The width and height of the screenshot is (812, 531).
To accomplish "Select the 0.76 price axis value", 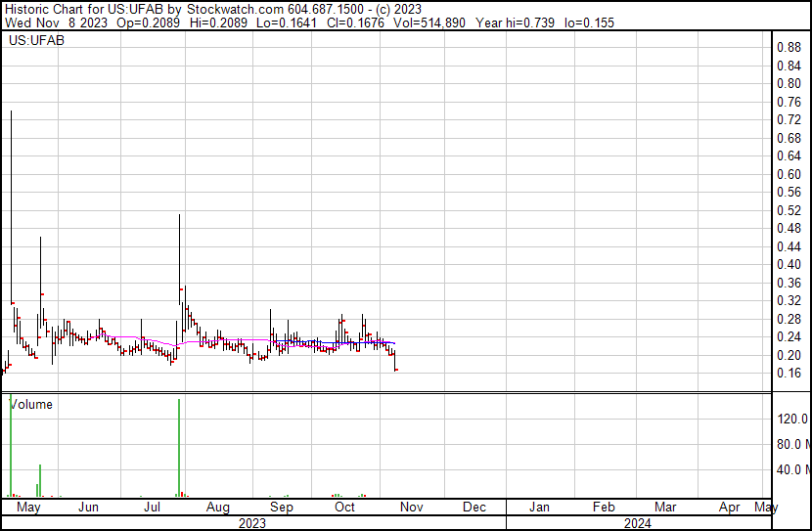I will 789,102.
